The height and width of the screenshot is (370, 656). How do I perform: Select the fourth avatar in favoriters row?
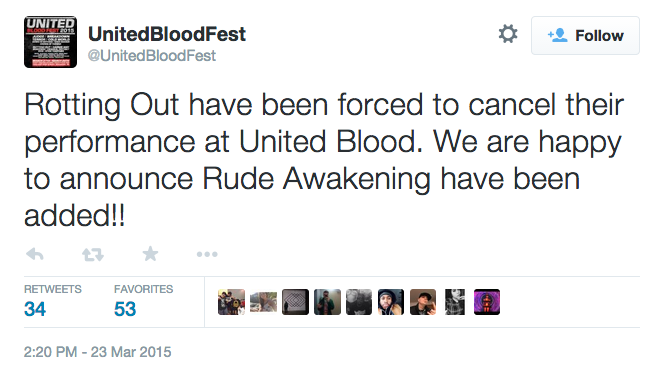click(x=328, y=302)
